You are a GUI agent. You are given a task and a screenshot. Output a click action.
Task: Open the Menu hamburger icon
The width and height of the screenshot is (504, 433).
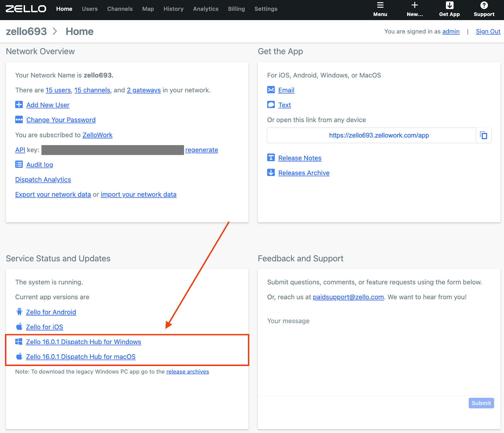pyautogui.click(x=380, y=5)
